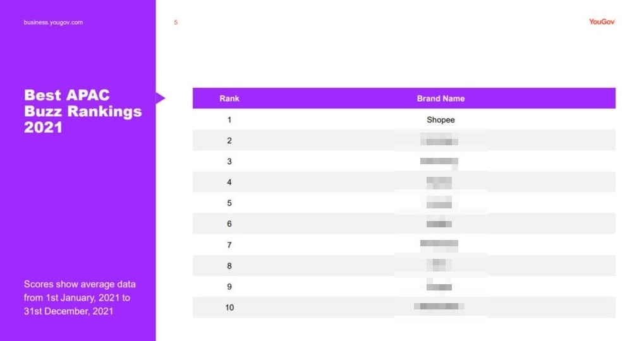This screenshot has height=341, width=644.
Task: Click rank number 4 in the table
Action: coord(229,182)
